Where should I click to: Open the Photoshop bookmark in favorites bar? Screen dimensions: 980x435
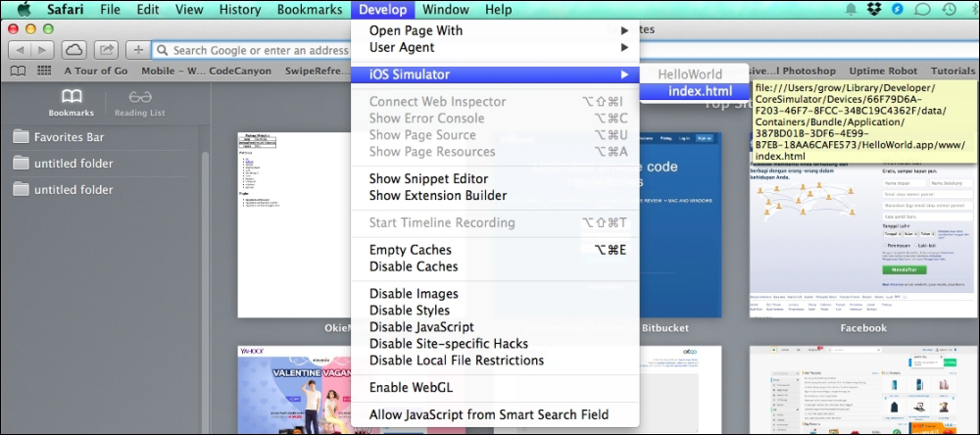point(792,71)
